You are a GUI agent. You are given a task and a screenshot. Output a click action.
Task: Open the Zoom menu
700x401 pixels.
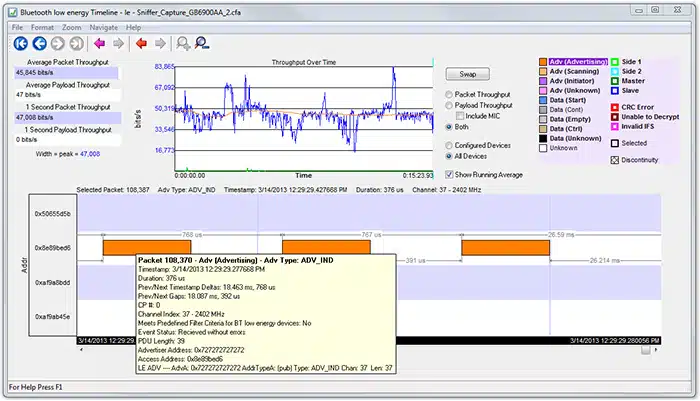71,27
